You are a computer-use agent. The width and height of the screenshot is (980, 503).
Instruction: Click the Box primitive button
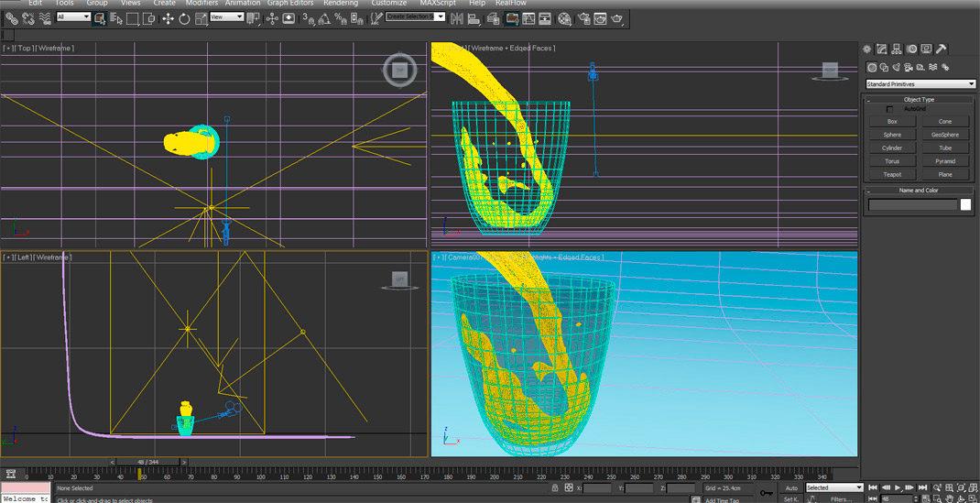[892, 121]
